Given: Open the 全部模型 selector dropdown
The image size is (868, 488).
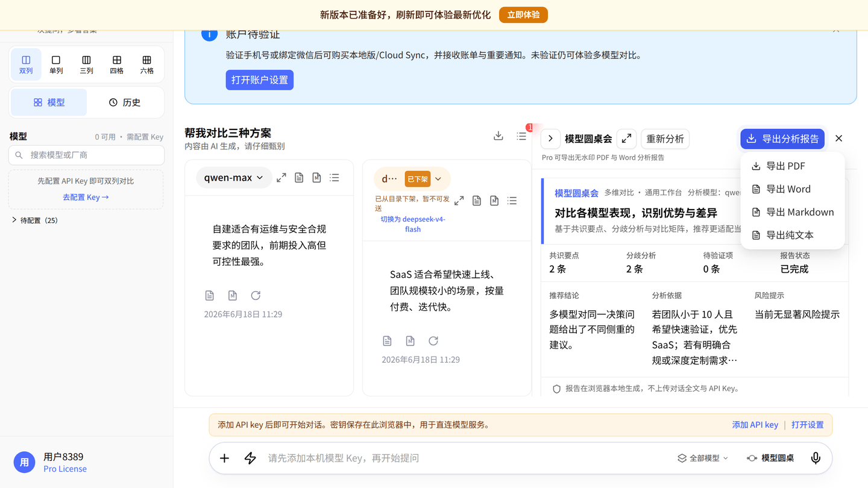Looking at the screenshot, I should coord(703,458).
